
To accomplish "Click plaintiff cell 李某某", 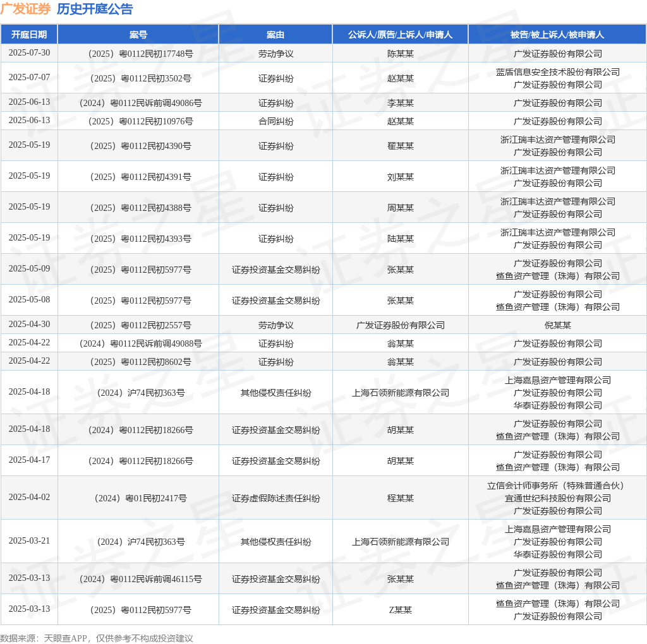I will click(400, 103).
